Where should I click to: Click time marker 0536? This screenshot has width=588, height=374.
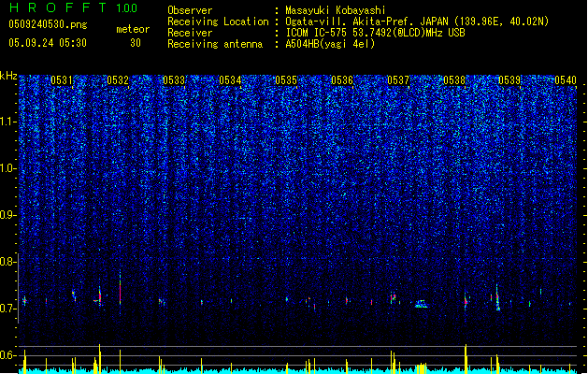coord(342,80)
